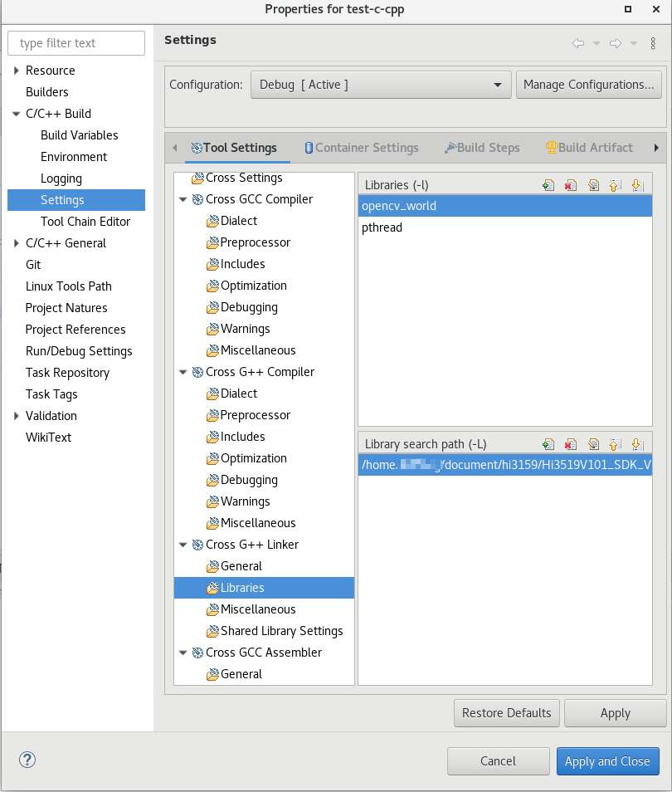Move library down in Libraries (-l) list
Screen dimensions: 672x792
tap(637, 185)
